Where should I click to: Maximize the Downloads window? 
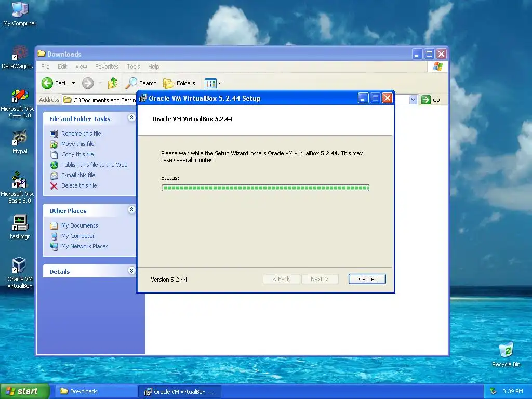(429, 54)
